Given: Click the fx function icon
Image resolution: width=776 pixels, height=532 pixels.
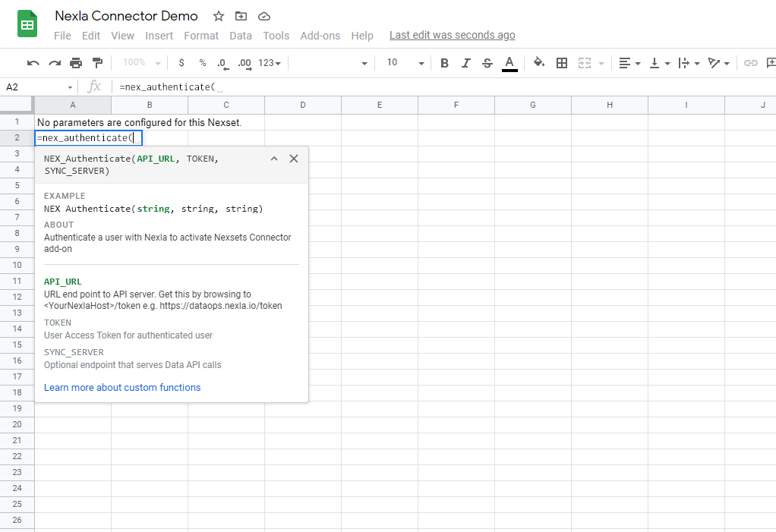Looking at the screenshot, I should point(93,87).
